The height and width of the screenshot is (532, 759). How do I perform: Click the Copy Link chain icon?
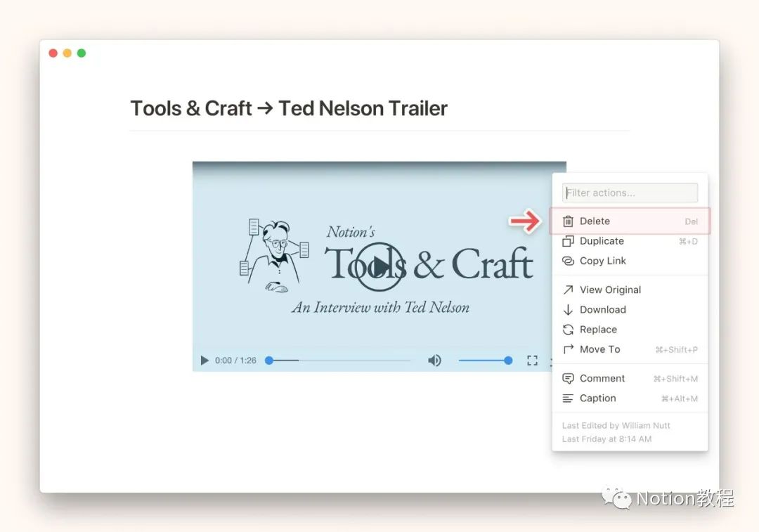pos(568,261)
